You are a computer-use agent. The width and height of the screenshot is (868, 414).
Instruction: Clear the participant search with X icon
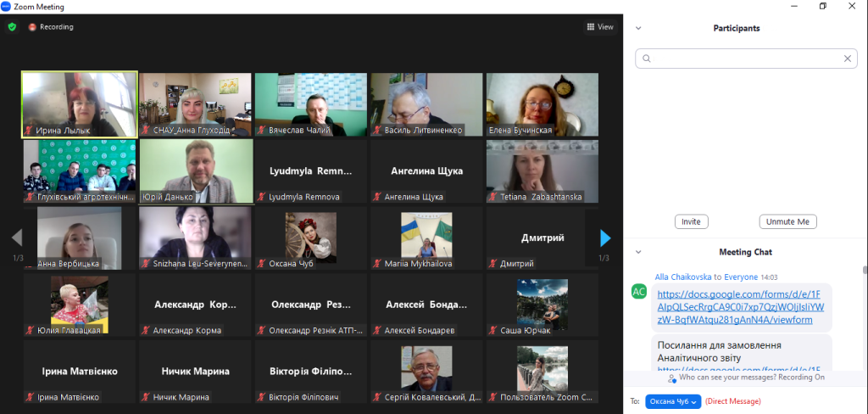(847, 59)
